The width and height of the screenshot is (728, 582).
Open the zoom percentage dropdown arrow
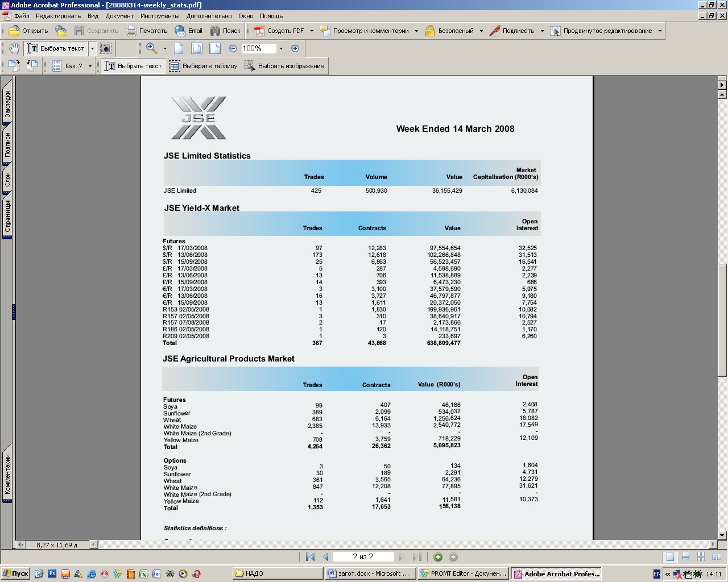[x=281, y=48]
